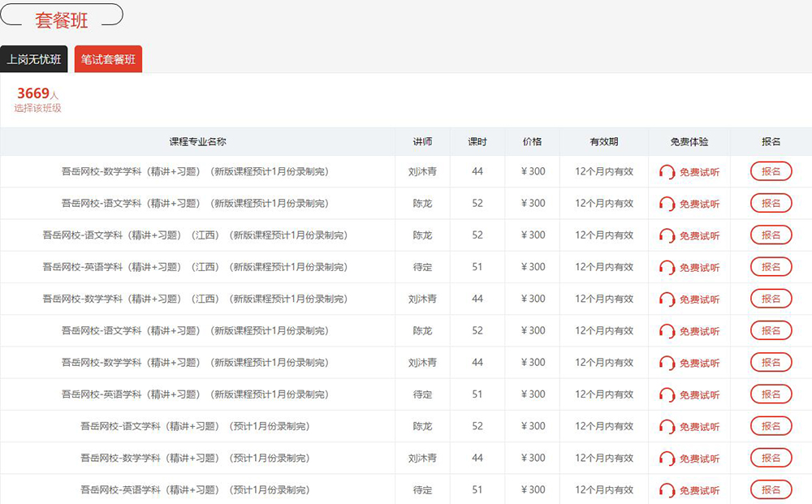Screen dimensions: 812x504
Task: Click headphone icon in 英语学科 (江西) row
Action: 667,268
